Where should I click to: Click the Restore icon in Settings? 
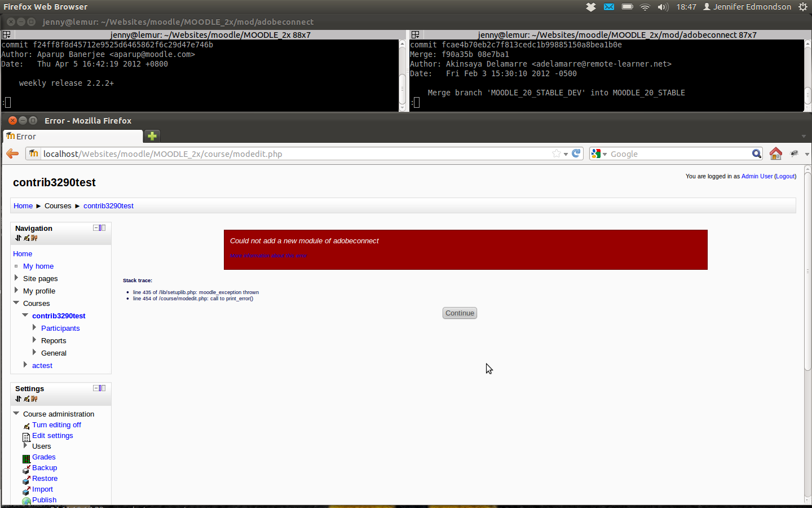(x=27, y=479)
